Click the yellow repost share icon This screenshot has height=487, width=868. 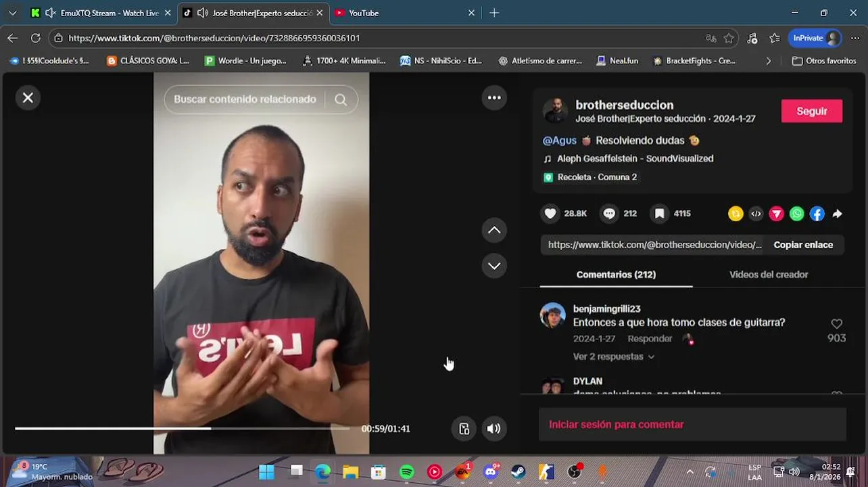click(x=736, y=214)
